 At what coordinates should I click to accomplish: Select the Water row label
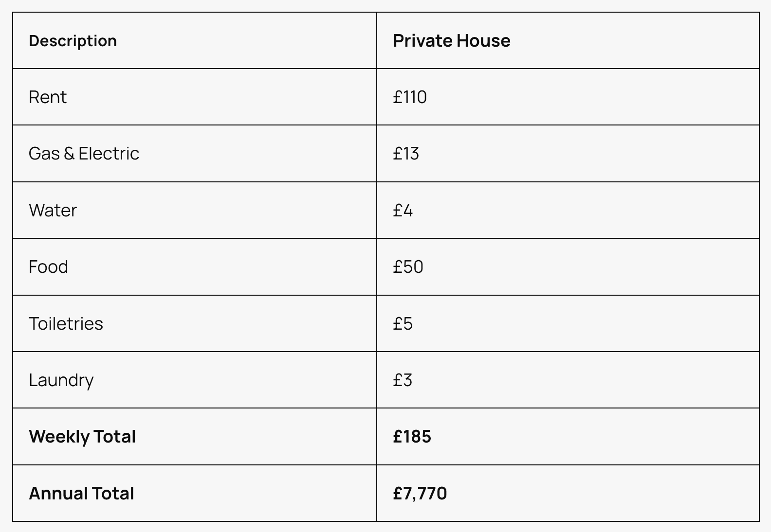pyautogui.click(x=53, y=211)
